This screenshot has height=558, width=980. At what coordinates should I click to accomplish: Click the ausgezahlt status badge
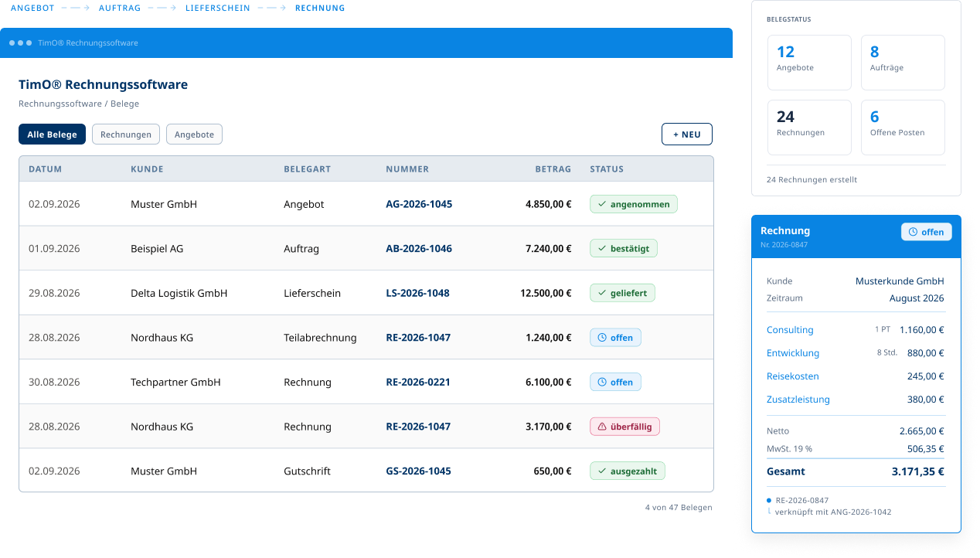pos(628,471)
